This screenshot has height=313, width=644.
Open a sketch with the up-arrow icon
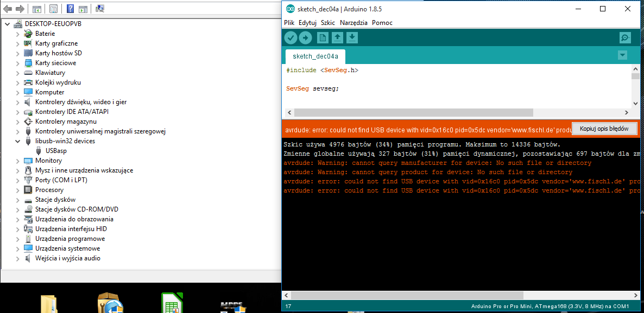tap(337, 38)
